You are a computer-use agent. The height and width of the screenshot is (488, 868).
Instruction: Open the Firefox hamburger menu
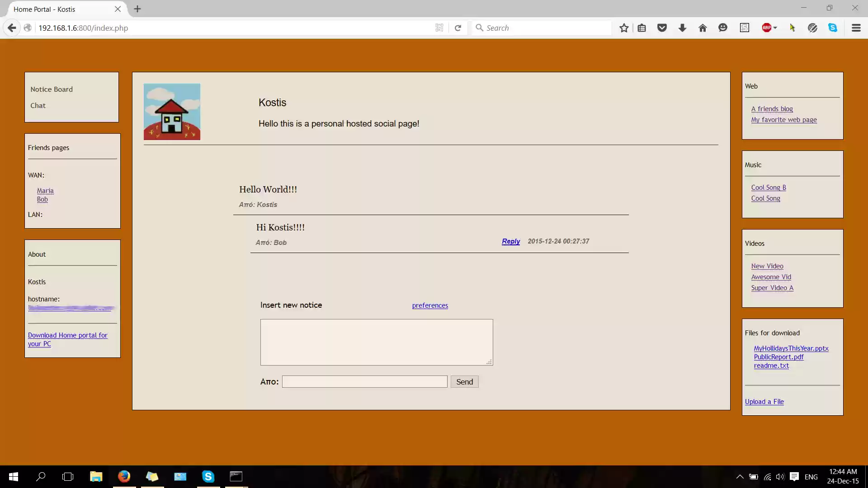[x=856, y=28]
